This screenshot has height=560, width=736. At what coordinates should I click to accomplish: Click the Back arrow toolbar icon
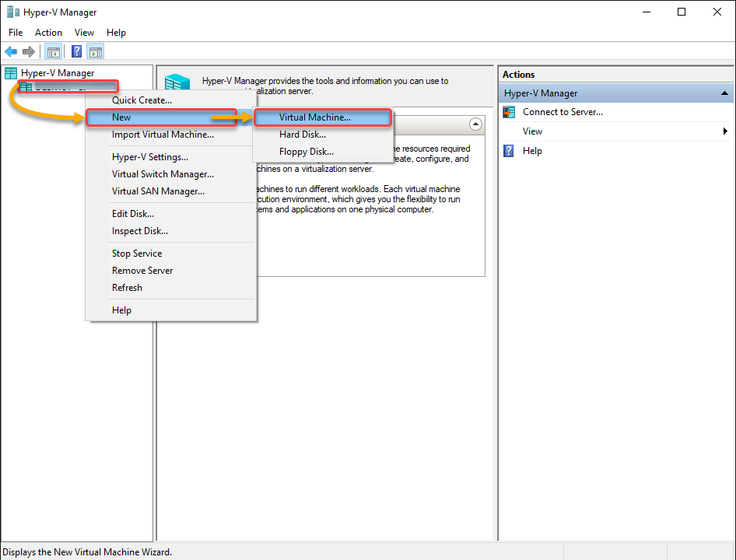11,51
